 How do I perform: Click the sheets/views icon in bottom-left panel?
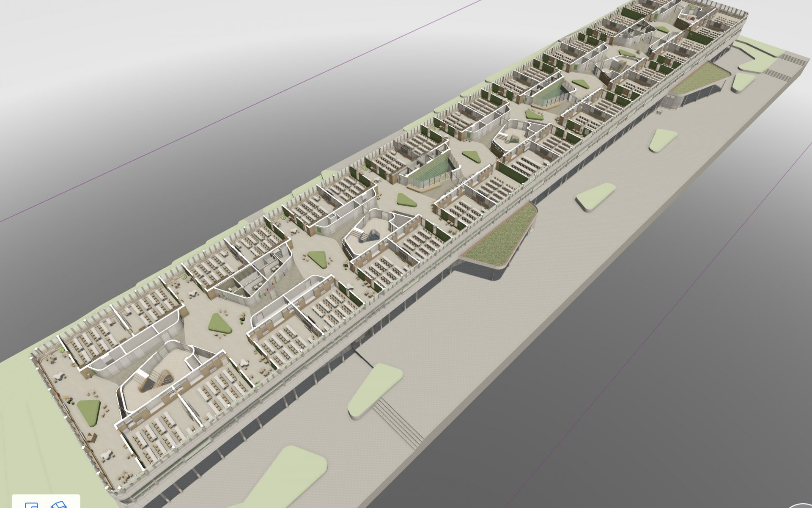(x=31, y=505)
